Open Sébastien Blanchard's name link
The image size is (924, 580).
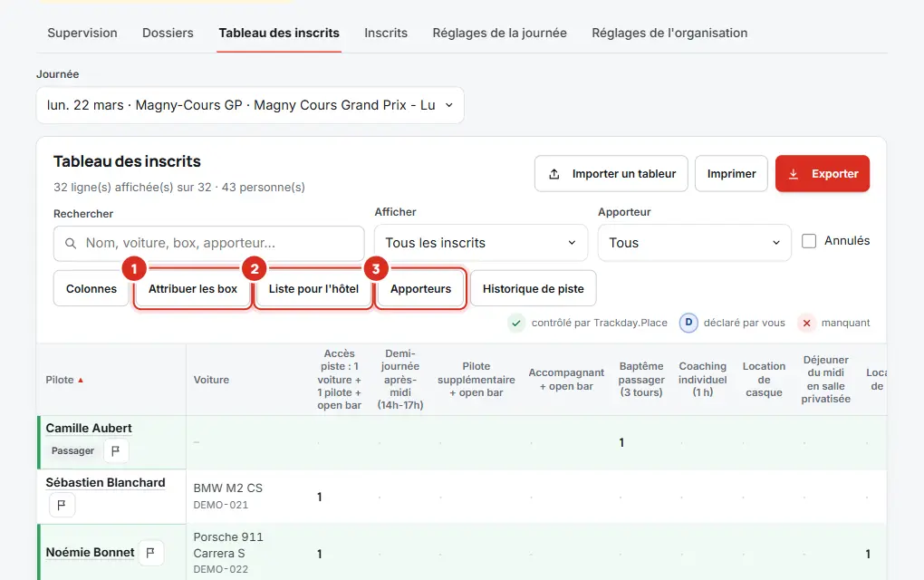click(x=105, y=483)
